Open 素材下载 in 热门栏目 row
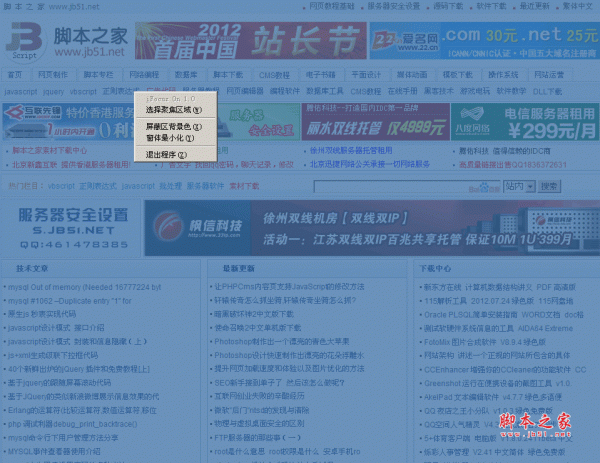The width and height of the screenshot is (600, 463). tap(244, 186)
